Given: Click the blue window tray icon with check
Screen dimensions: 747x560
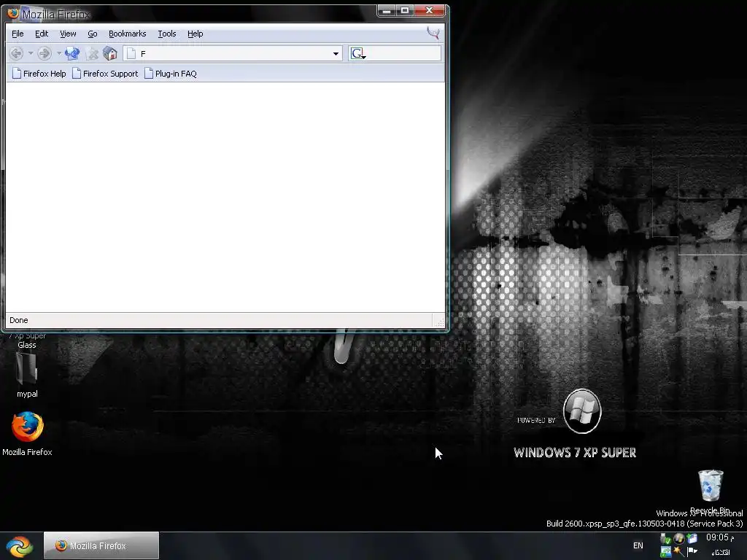Looking at the screenshot, I should (692, 539).
